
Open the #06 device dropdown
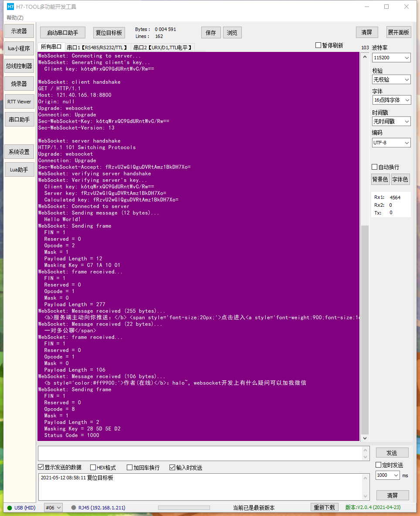pos(53,508)
